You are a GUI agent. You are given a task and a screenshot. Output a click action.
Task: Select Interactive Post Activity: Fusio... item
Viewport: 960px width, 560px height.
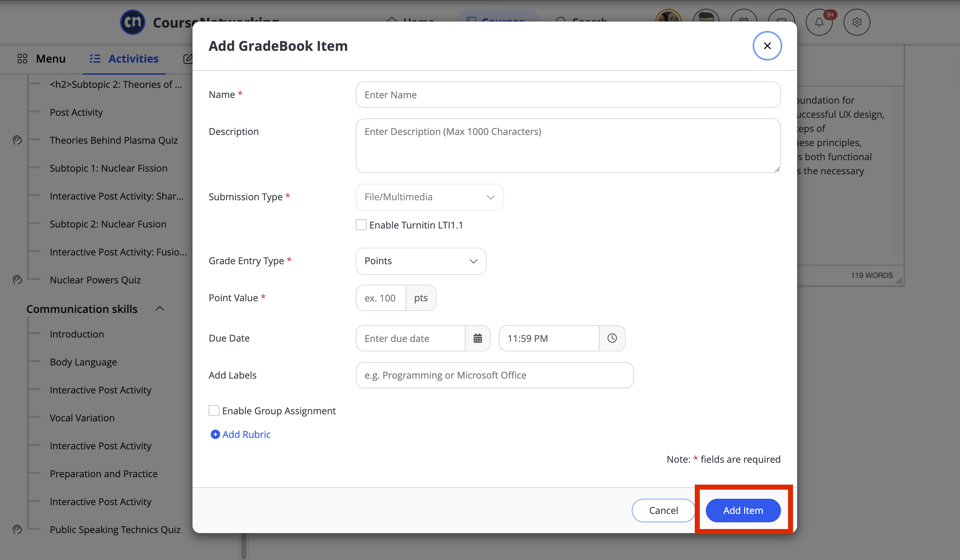click(x=118, y=252)
